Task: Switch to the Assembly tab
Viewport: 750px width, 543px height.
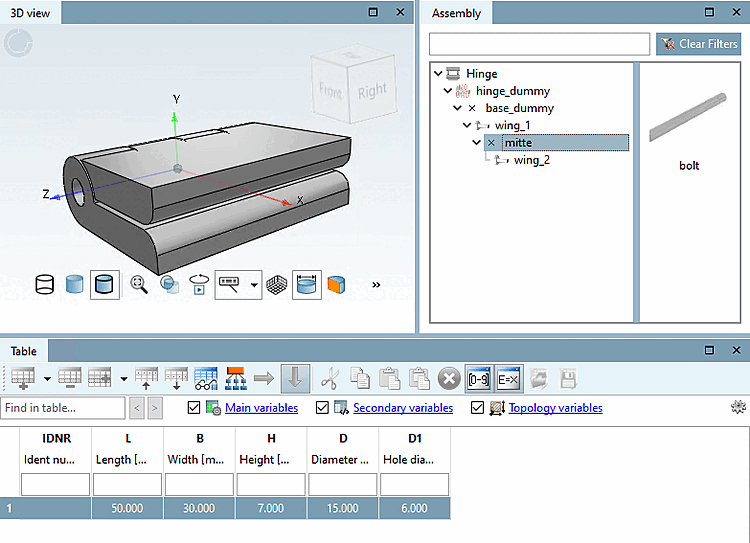Action: pyautogui.click(x=456, y=13)
